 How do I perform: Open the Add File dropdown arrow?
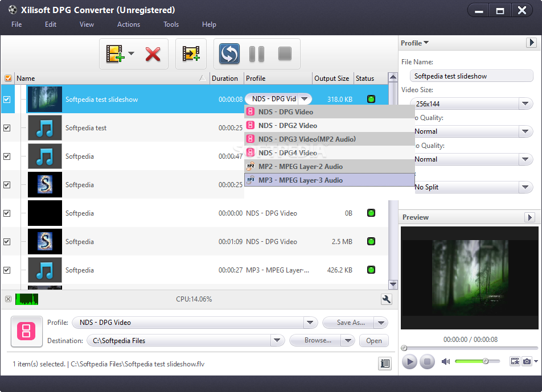click(x=132, y=53)
